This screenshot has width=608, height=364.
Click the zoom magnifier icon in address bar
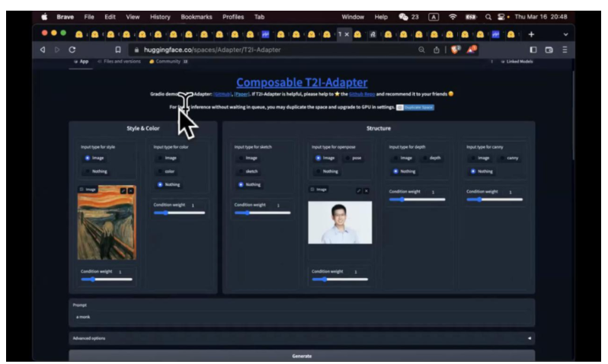(421, 49)
